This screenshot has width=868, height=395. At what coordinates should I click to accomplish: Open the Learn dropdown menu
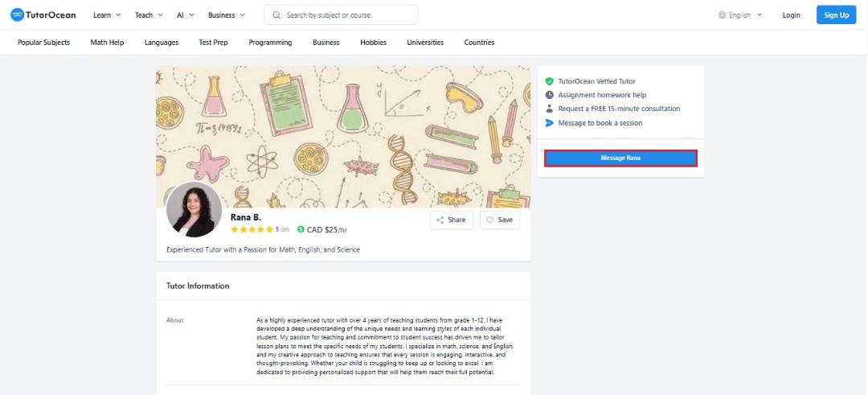(x=107, y=15)
